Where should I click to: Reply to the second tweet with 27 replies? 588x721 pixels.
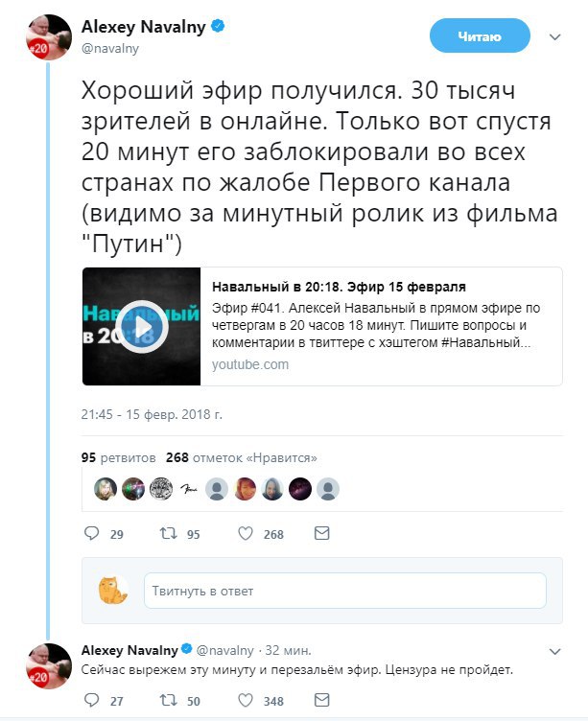[x=91, y=700]
